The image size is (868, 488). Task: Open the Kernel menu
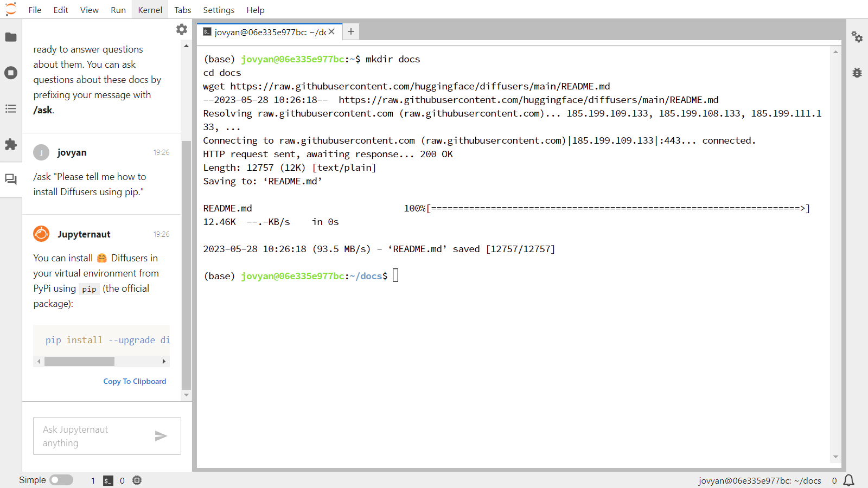(150, 10)
